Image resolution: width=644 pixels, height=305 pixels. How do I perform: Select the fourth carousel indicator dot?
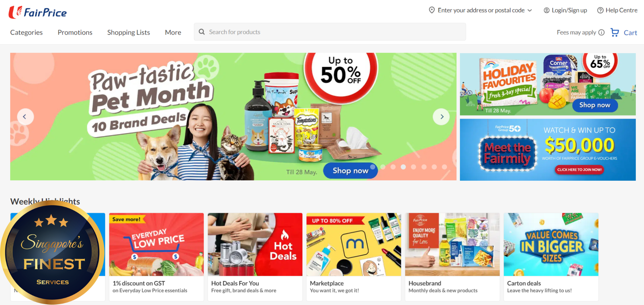coord(403,167)
